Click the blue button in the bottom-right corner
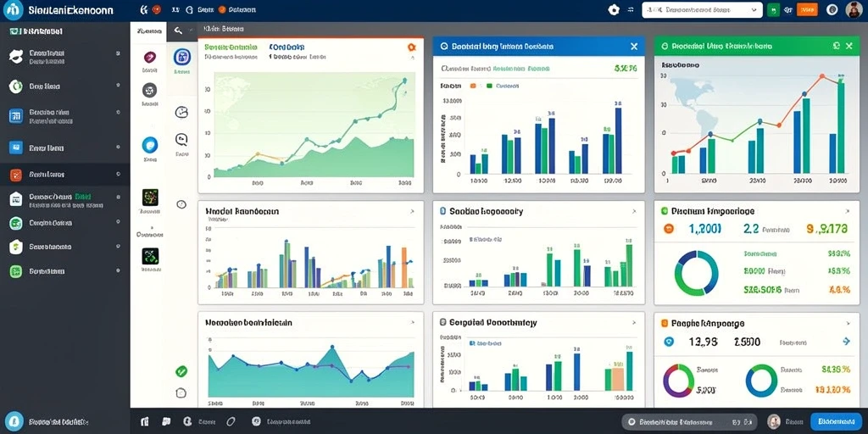The width and height of the screenshot is (868, 434). click(x=836, y=422)
